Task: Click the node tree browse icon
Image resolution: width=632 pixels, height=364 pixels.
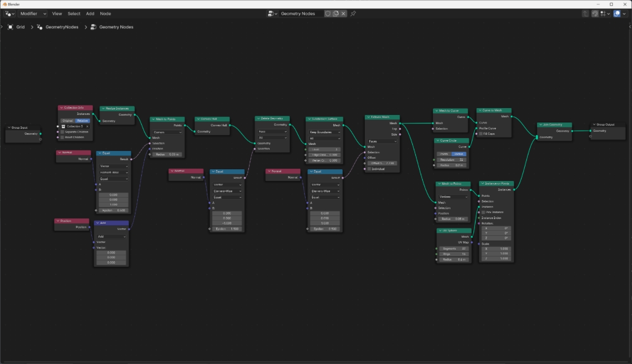Action: [273, 14]
